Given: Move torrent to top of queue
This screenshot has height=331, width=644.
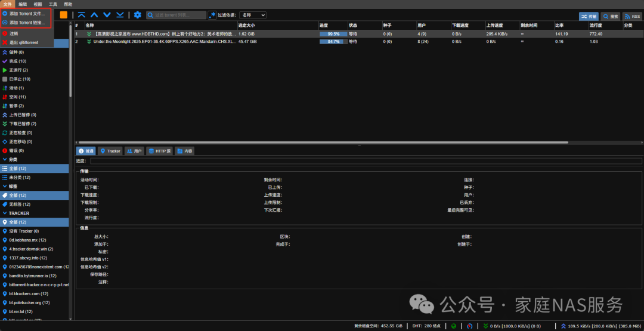Looking at the screenshot, I should (81, 15).
